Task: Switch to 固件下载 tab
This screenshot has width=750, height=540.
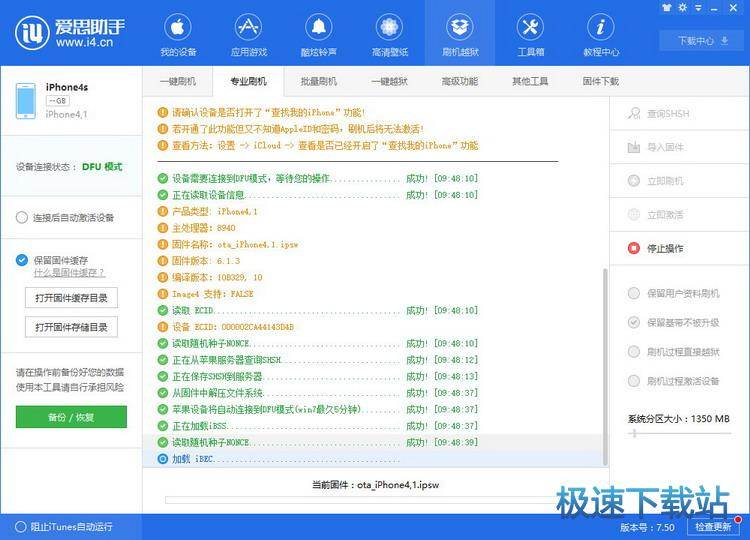Action: tap(601, 81)
